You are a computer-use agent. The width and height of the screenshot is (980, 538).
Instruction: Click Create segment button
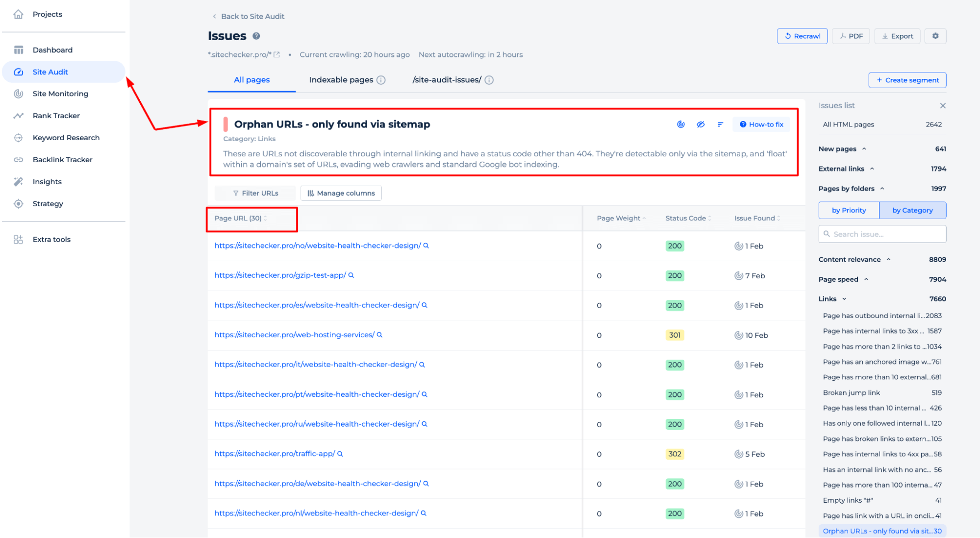907,80
